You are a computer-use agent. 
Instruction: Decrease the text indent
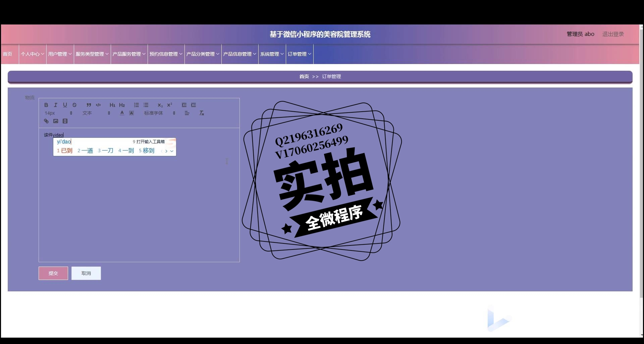[x=184, y=105]
